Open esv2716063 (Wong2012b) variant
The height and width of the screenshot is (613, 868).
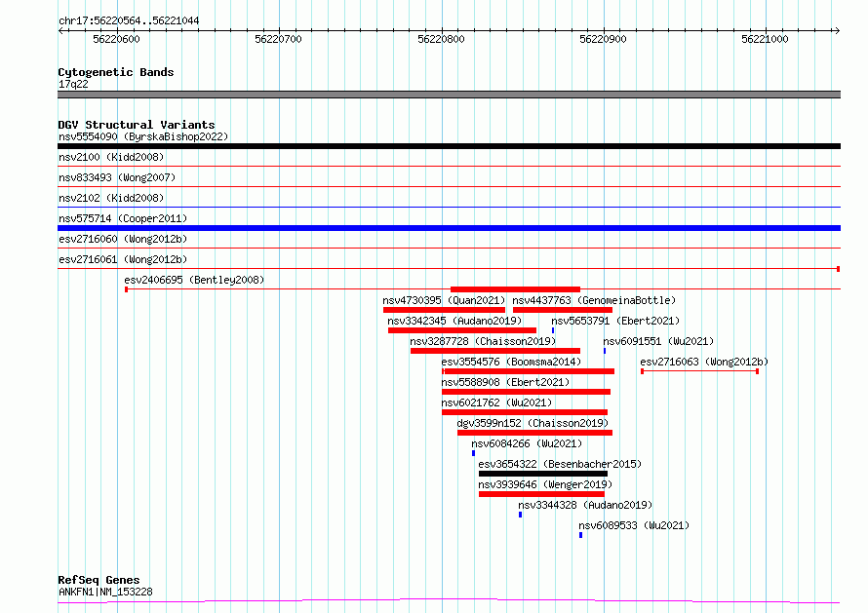point(705,362)
